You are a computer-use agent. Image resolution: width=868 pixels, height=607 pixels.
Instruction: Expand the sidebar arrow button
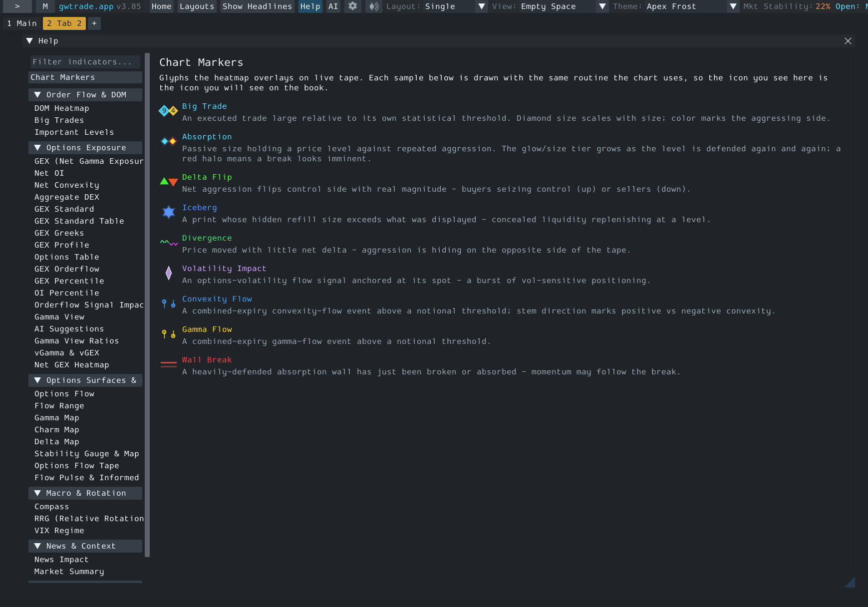[x=17, y=6]
